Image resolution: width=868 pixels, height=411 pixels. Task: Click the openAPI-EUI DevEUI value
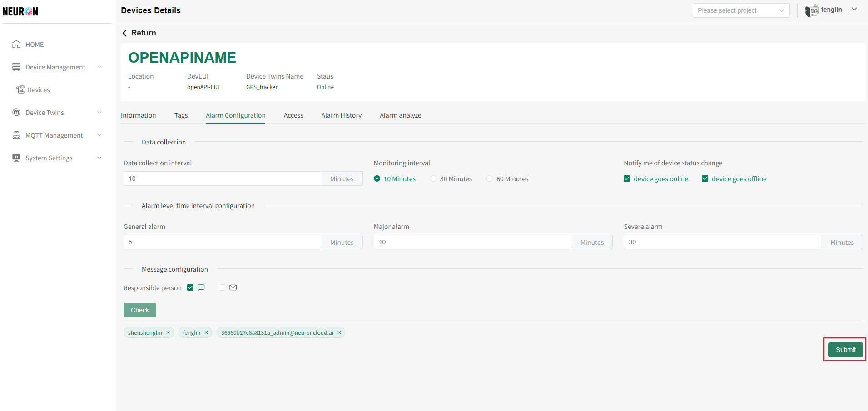click(x=203, y=87)
